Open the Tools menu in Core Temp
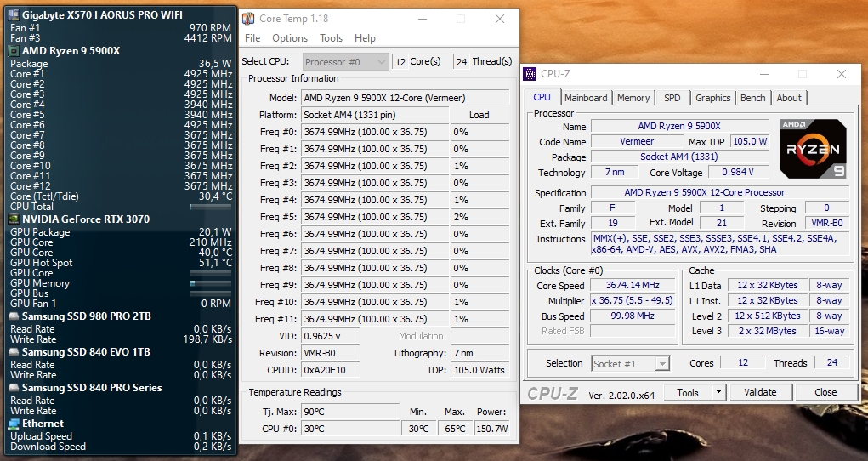The height and width of the screenshot is (461, 868). coord(331,38)
